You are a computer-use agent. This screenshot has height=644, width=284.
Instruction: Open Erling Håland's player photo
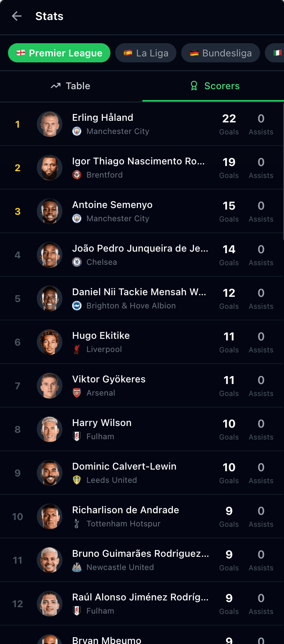pos(50,124)
